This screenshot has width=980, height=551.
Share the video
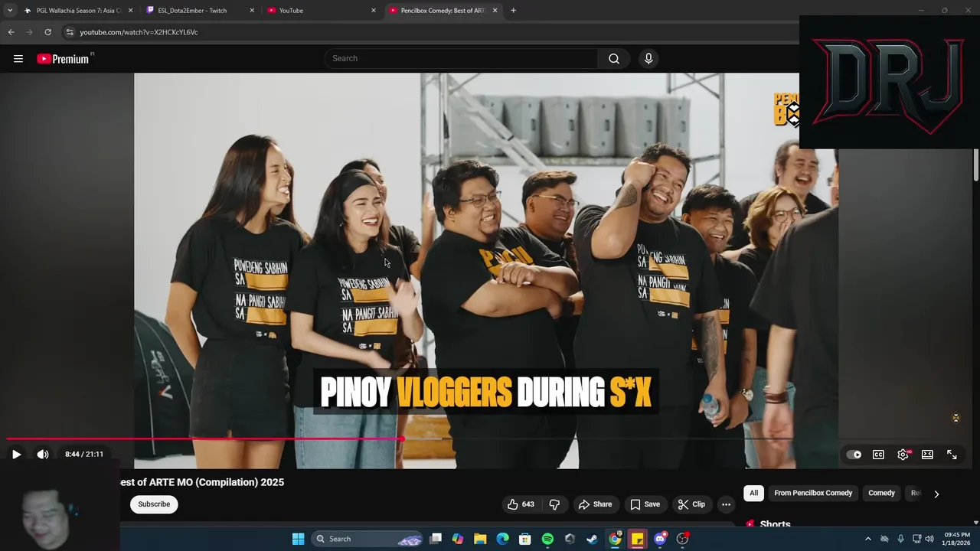point(595,504)
